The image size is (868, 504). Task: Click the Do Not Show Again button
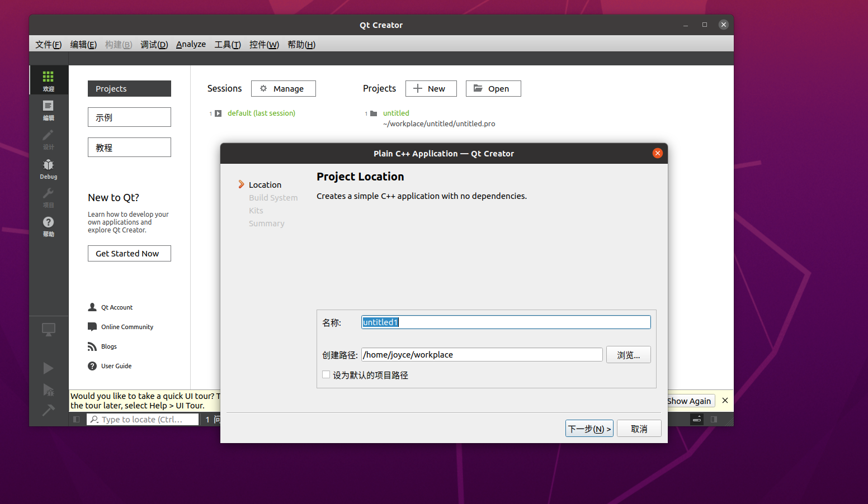[691, 401]
